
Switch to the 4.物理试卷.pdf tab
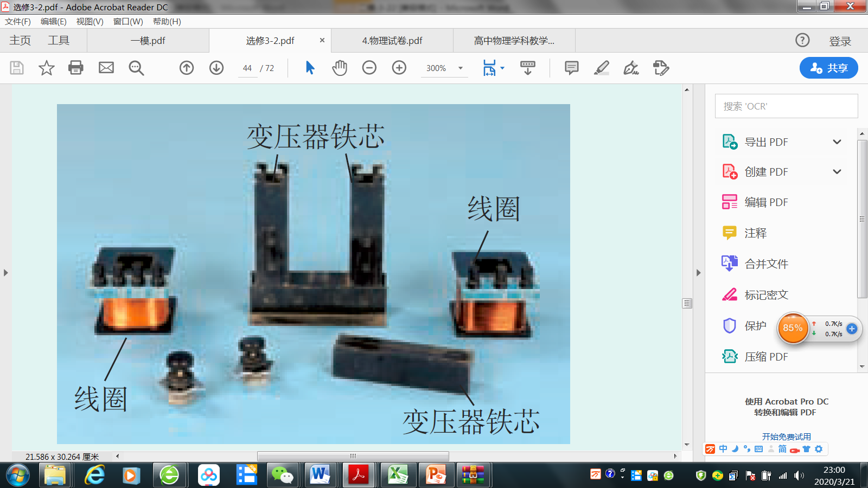392,41
